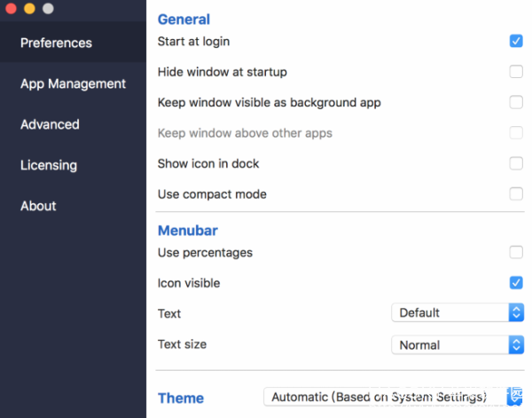Uncheck the Start at login checkbox
Screen dimensions: 532x418
tap(516, 41)
